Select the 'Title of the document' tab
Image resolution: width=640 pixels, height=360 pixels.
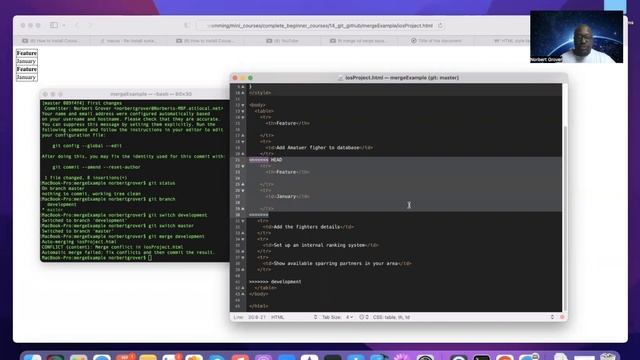(436, 41)
